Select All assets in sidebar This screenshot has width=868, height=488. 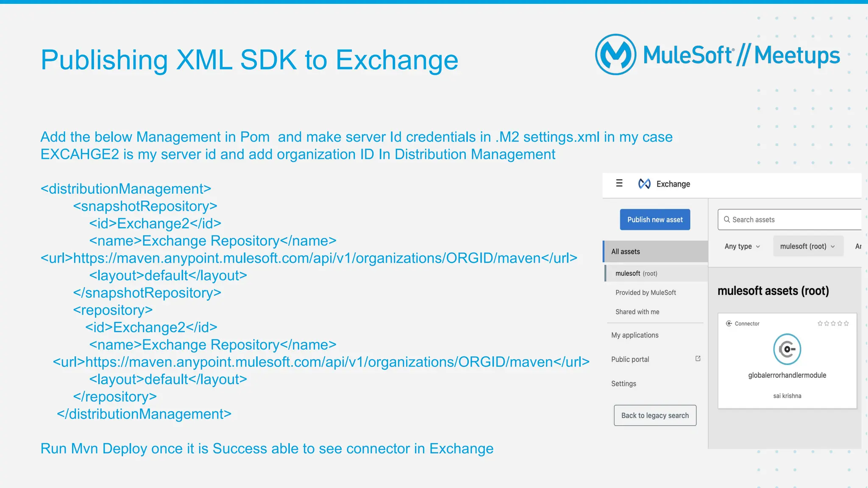pyautogui.click(x=655, y=252)
